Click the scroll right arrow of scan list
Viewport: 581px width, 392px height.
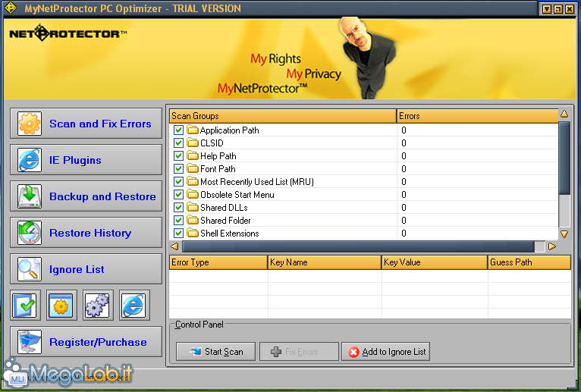tap(551, 246)
